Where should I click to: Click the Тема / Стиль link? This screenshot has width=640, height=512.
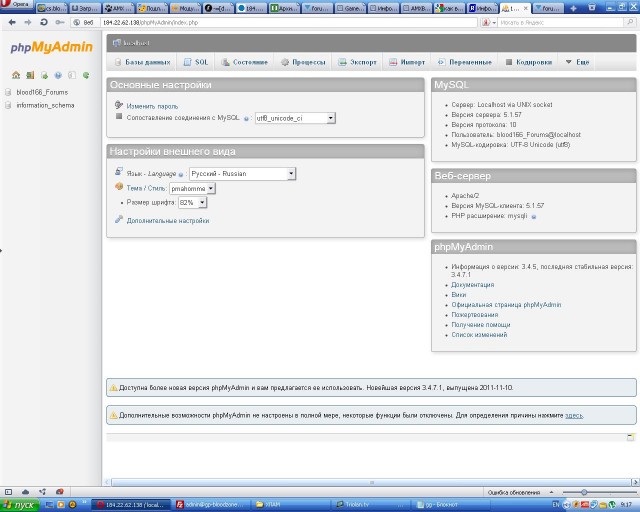tap(146, 188)
